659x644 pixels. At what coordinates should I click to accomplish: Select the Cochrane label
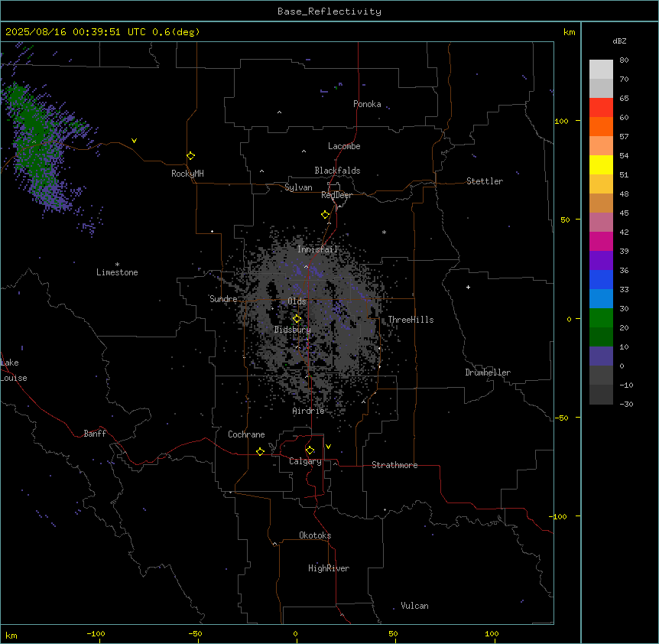(246, 434)
